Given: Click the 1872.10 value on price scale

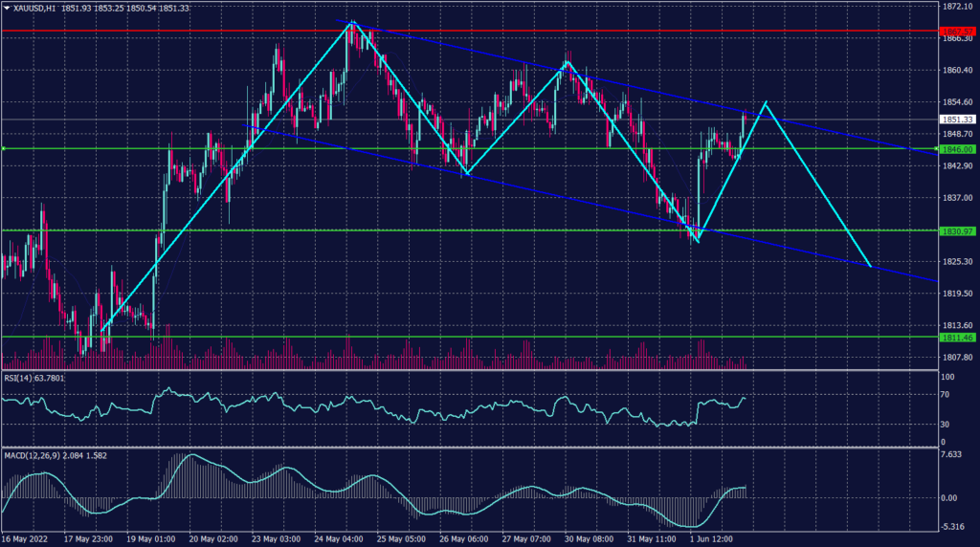Looking at the screenshot, I should (x=956, y=7).
